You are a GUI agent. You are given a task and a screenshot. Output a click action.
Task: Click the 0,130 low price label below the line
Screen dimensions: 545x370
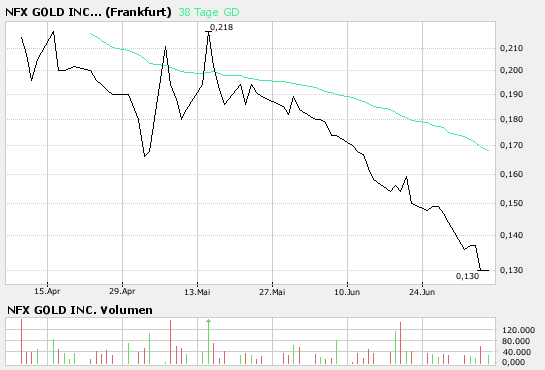(467, 276)
